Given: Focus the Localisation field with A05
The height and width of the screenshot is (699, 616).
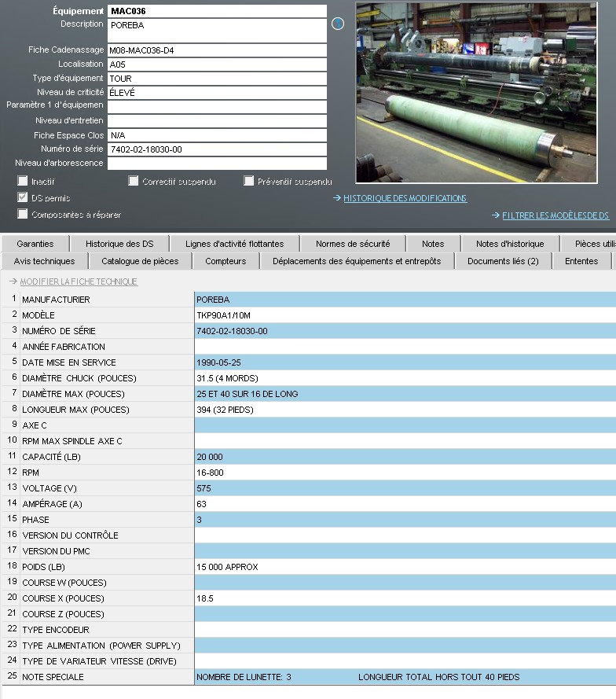Looking at the screenshot, I should 217,64.
